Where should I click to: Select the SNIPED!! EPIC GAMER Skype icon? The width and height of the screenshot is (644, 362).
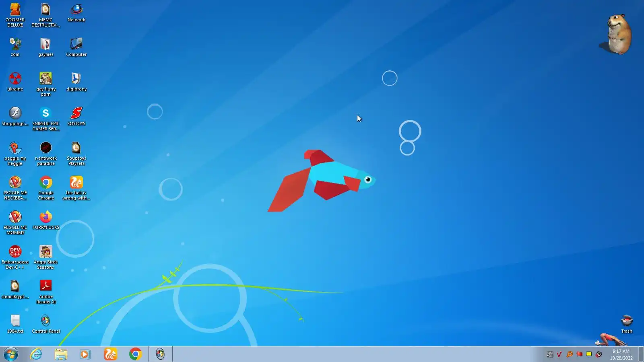tap(45, 119)
